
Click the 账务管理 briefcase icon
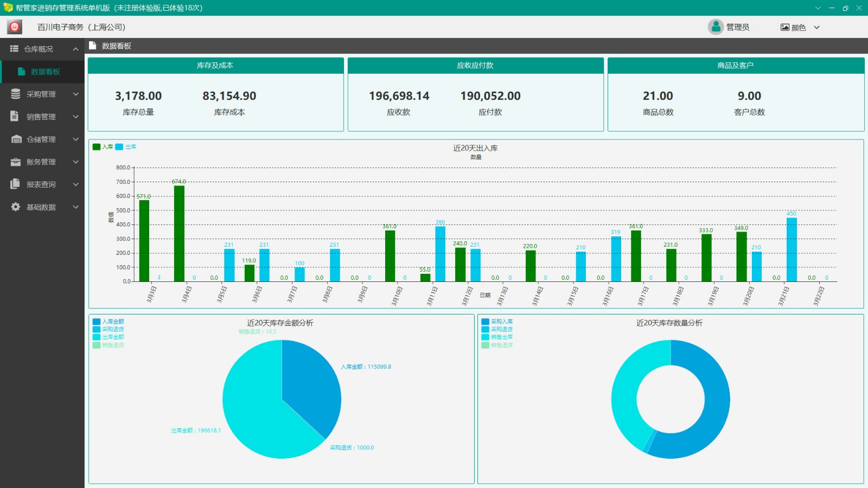(16, 162)
